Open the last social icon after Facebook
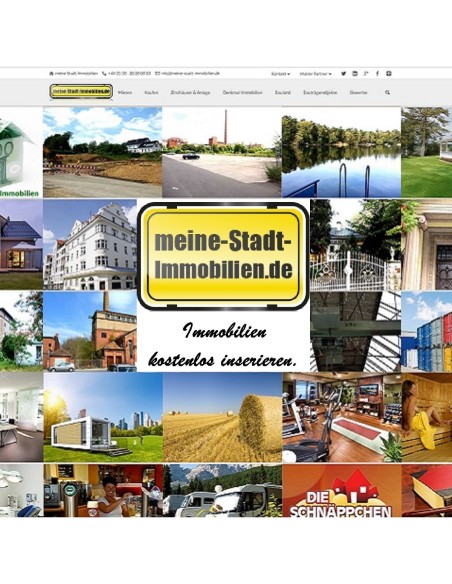 tap(389, 74)
